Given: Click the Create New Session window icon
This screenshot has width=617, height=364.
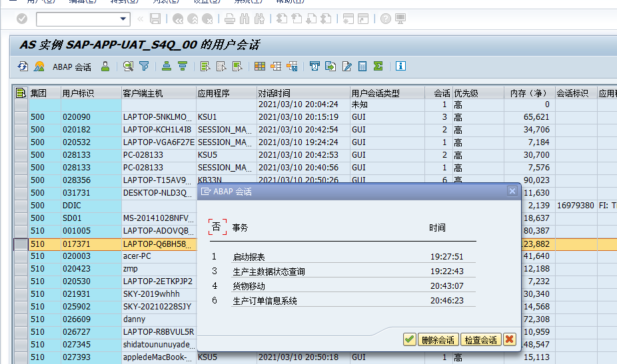Looking at the screenshot, I should pyautogui.click(x=348, y=19).
